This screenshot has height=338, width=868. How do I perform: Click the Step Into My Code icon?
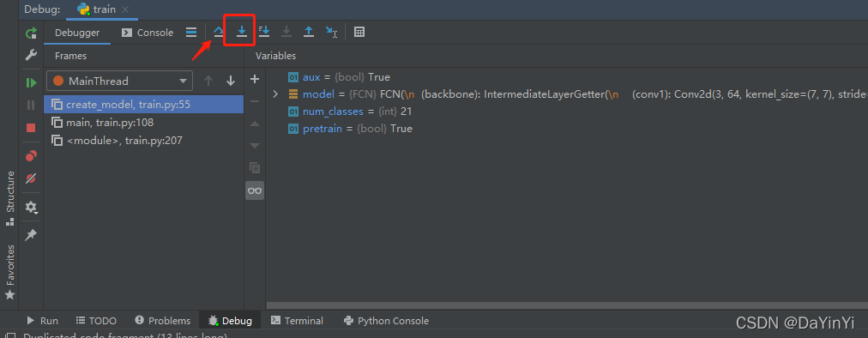264,32
